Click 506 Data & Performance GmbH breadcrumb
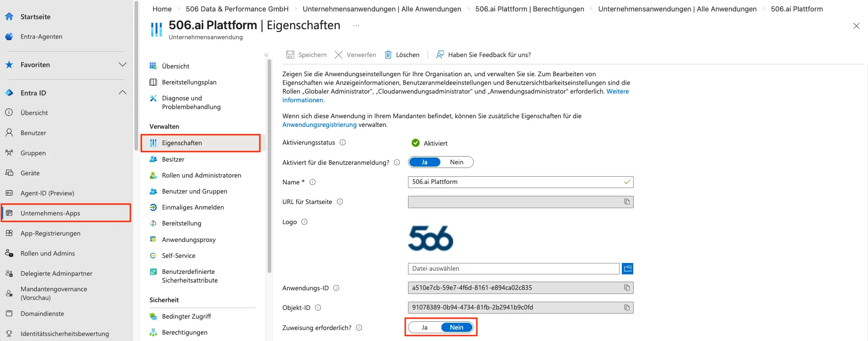868x341 pixels. click(x=237, y=9)
